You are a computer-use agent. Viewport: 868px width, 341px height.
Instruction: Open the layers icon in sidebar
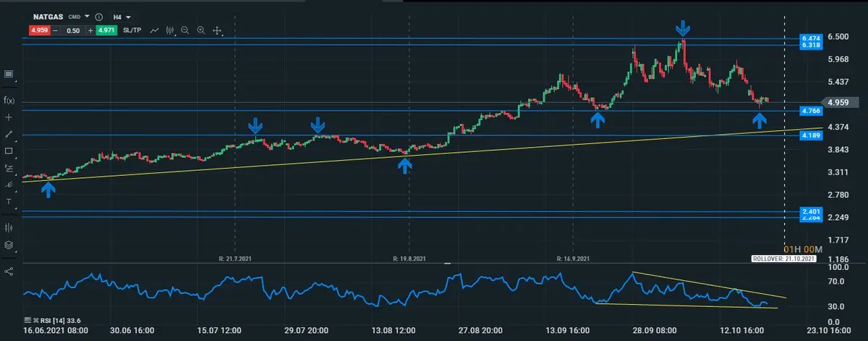click(x=9, y=245)
